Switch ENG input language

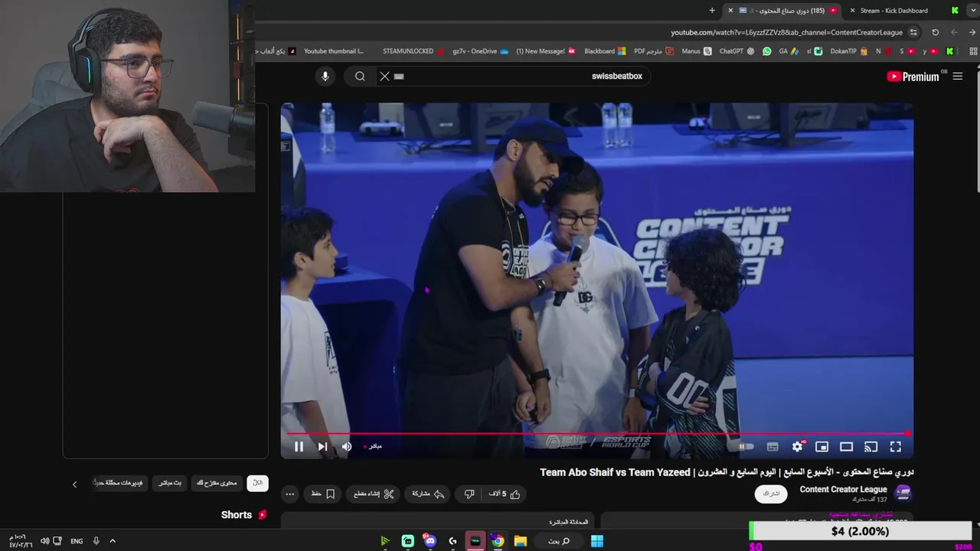77,541
